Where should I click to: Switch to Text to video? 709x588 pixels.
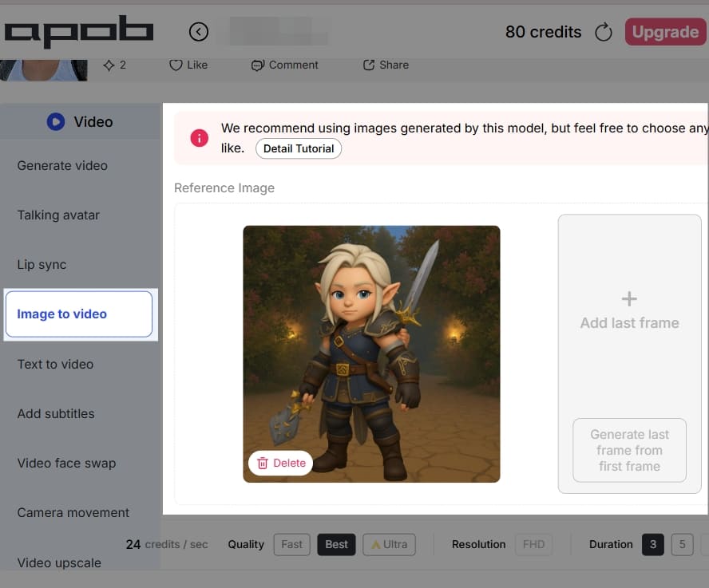pos(55,364)
